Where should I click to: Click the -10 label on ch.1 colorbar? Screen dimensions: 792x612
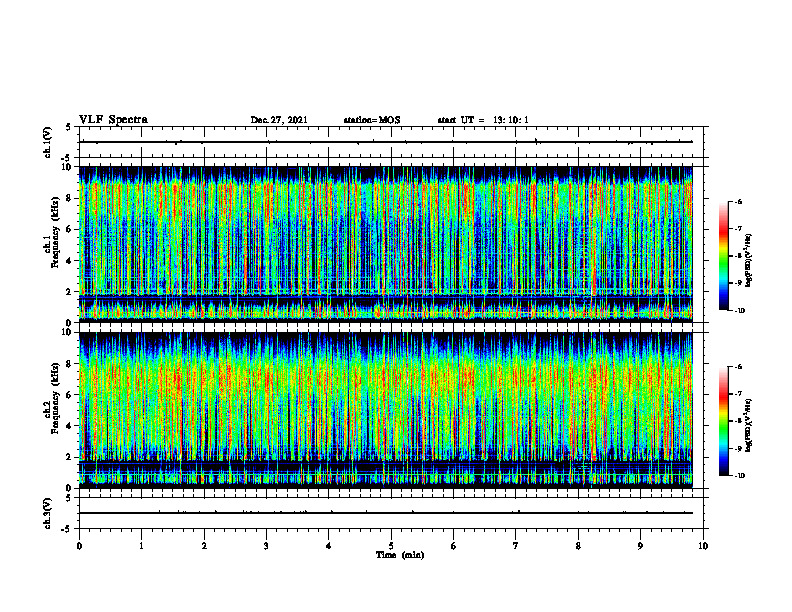pyautogui.click(x=739, y=311)
